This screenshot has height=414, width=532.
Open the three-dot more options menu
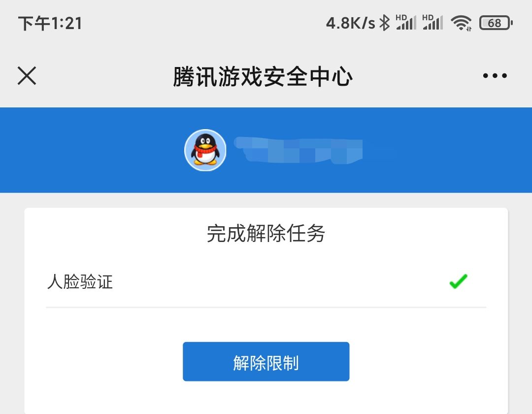coord(495,76)
